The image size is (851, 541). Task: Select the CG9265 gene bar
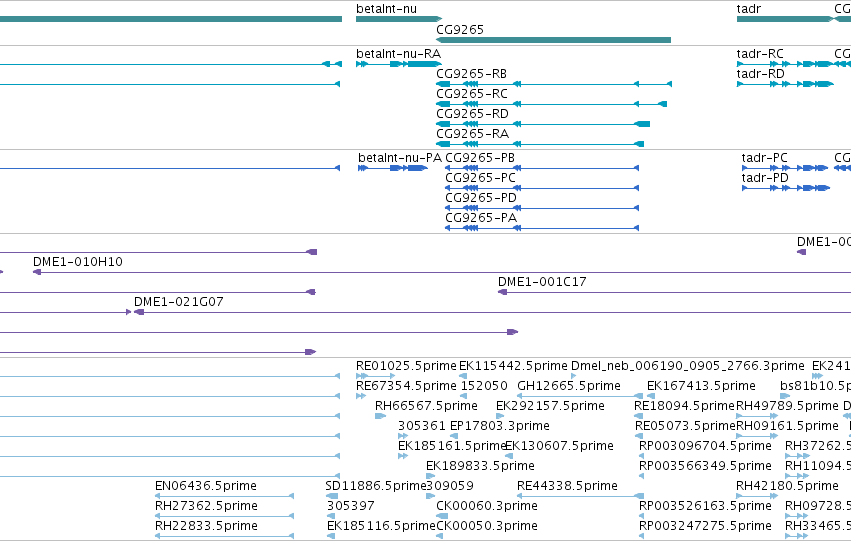point(554,40)
